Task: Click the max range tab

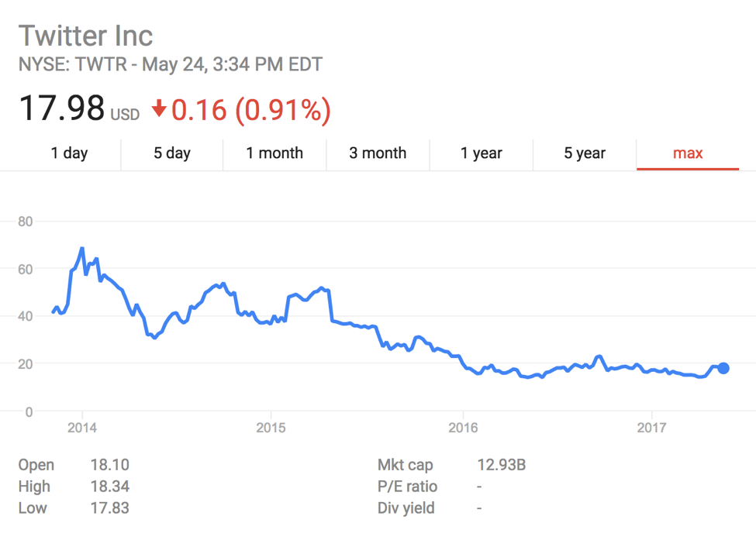Action: point(688,153)
